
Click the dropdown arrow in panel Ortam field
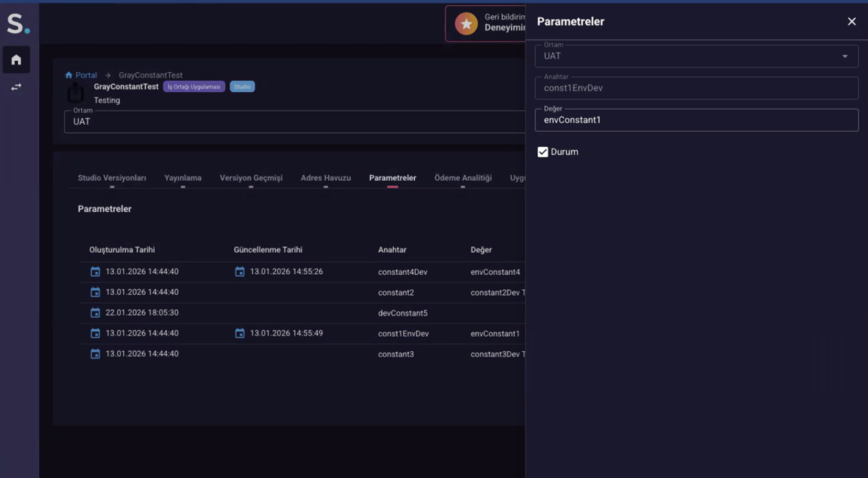coord(845,56)
